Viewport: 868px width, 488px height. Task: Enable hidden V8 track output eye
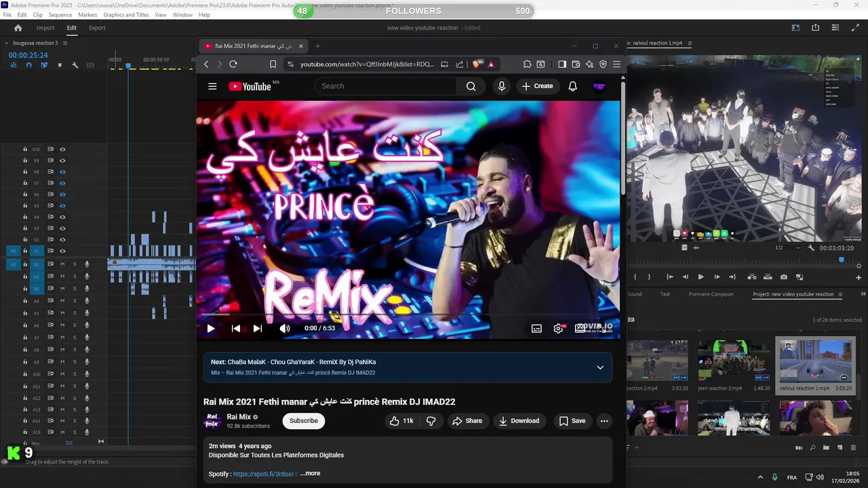[x=62, y=172]
